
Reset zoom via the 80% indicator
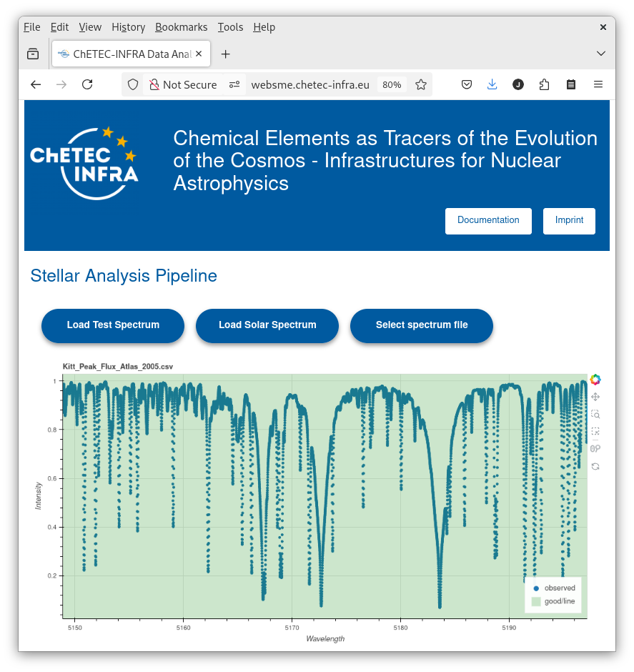392,84
